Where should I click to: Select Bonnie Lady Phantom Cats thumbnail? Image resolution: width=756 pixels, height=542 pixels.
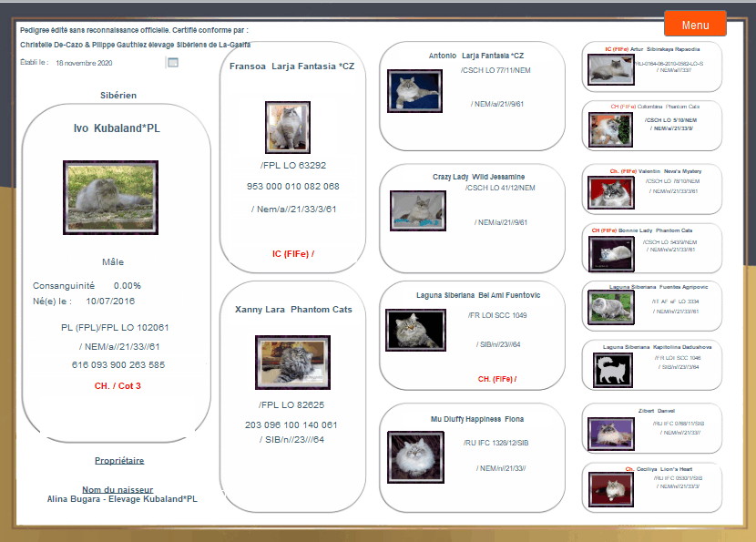tap(610, 253)
